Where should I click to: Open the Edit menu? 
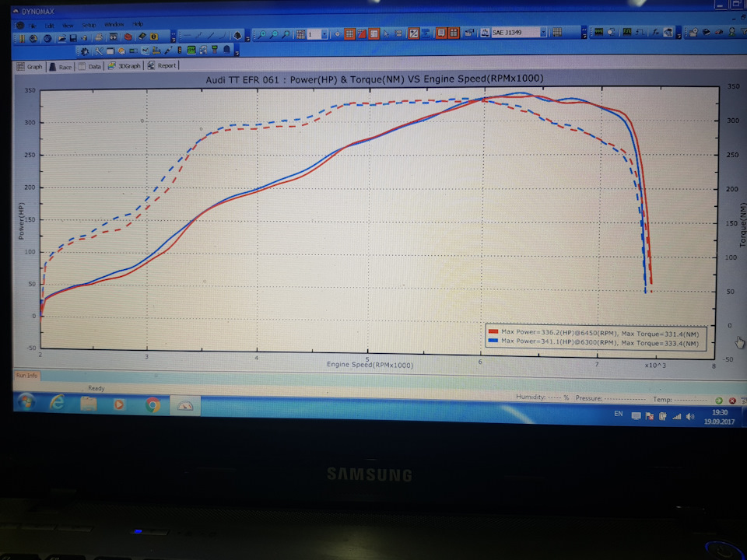point(49,25)
